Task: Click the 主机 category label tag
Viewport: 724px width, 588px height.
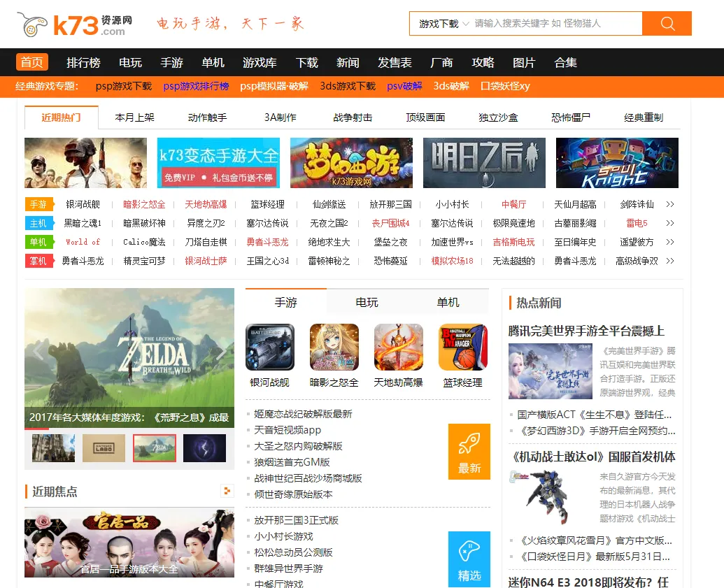Action: coord(38,223)
